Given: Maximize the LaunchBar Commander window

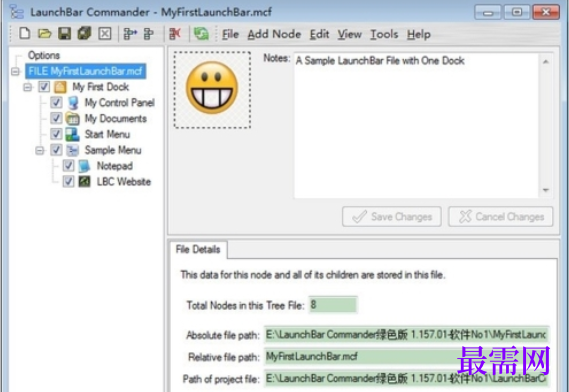Looking at the screenshot, I should (517, 12).
